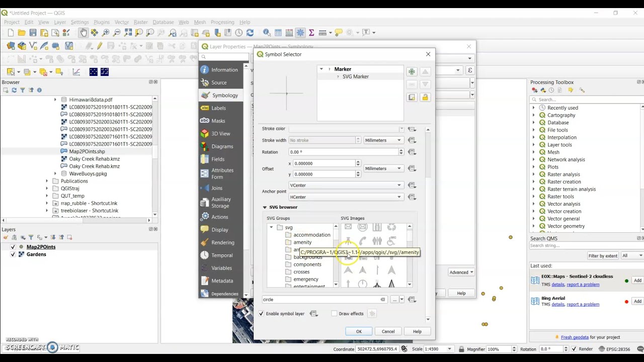Open the Metadata page in Layer Properties
The width and height of the screenshot is (644, 362).
coord(221,281)
